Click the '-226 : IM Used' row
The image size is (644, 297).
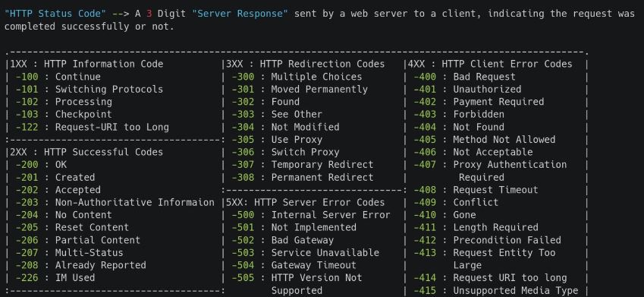pos(55,278)
